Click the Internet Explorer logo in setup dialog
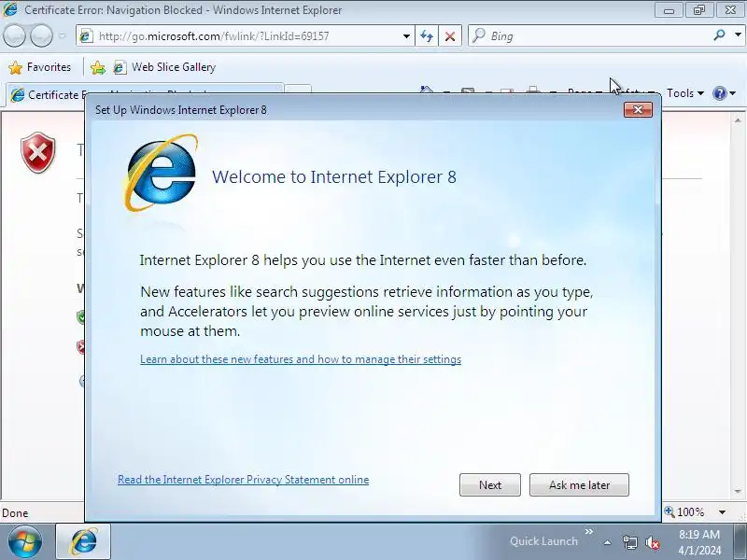The width and height of the screenshot is (747, 560). [161, 174]
